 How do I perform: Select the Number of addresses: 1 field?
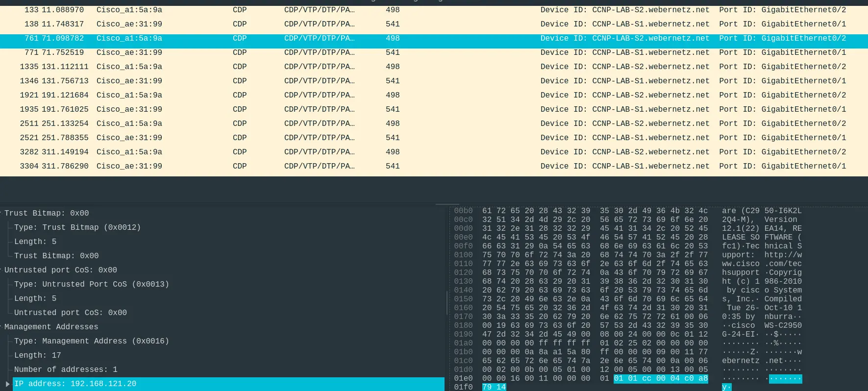(x=66, y=369)
